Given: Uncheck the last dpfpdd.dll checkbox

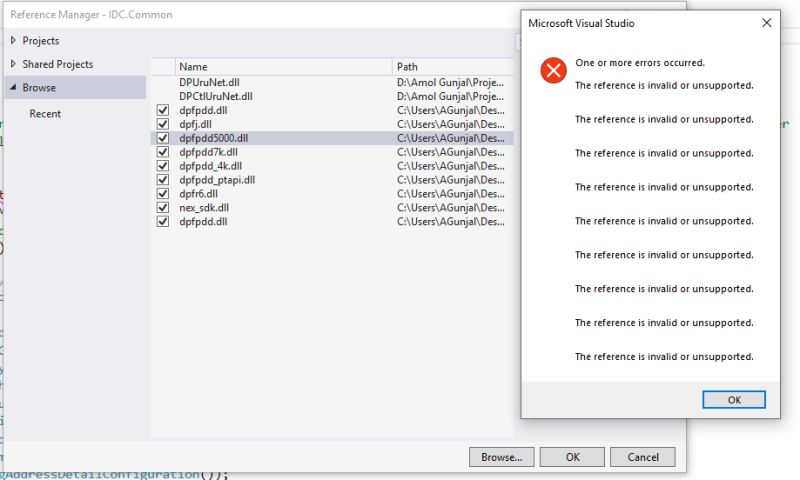Looking at the screenshot, I should 163,221.
